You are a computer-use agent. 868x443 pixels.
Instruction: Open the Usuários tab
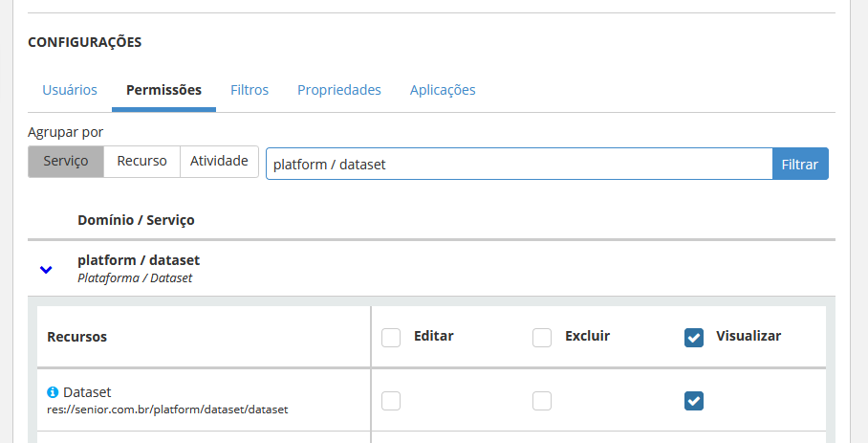(x=70, y=90)
